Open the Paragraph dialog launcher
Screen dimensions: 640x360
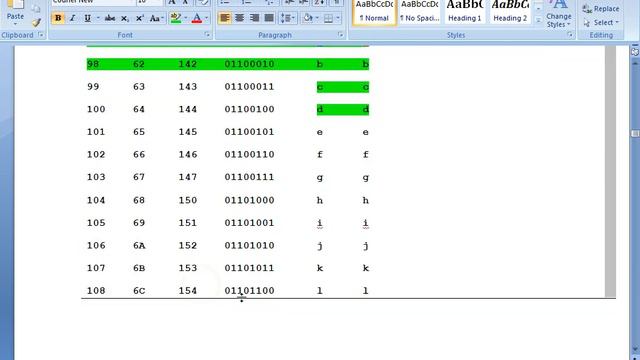coord(340,35)
